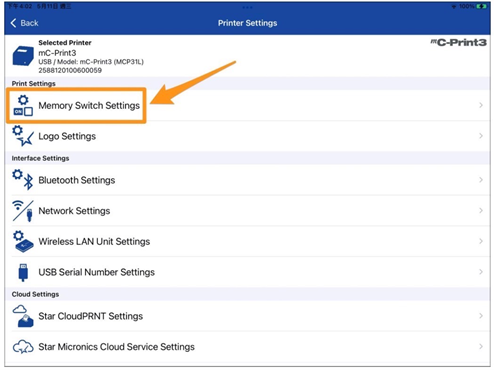This screenshot has height=370, width=494.
Task: Open Memory Switch Settings
Action: [247, 105]
